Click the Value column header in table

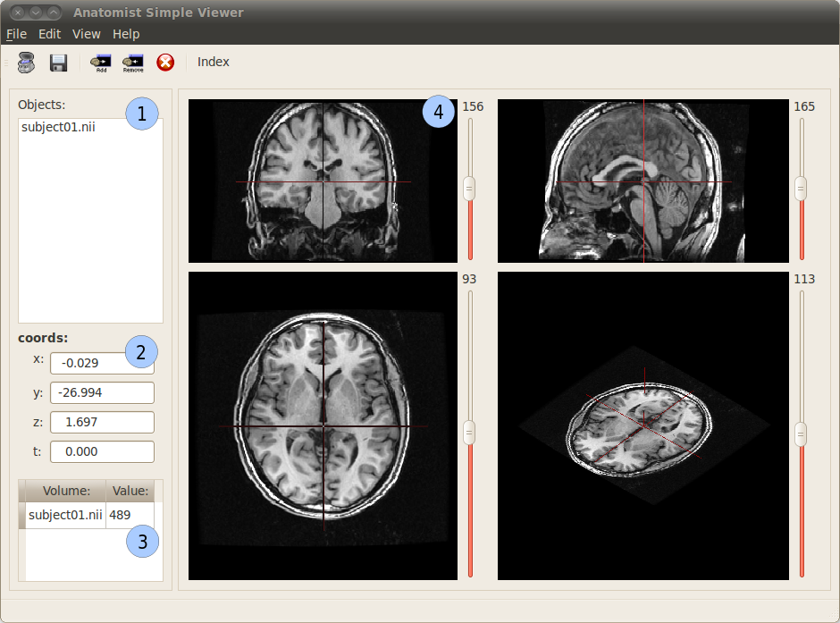(130, 491)
